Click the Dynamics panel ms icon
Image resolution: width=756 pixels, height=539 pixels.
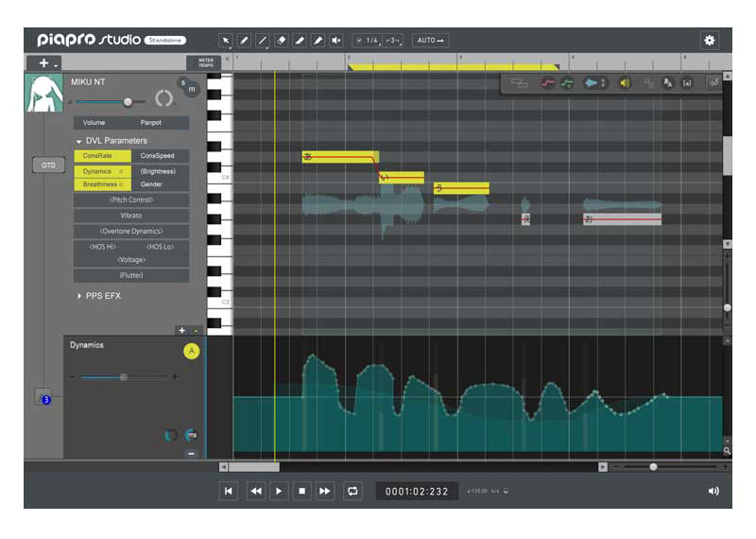pyautogui.click(x=191, y=435)
